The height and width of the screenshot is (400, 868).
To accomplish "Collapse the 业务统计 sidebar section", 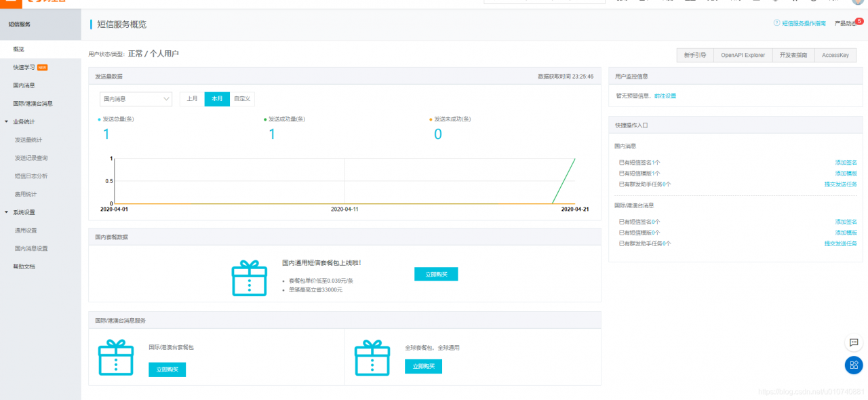I will pos(7,122).
